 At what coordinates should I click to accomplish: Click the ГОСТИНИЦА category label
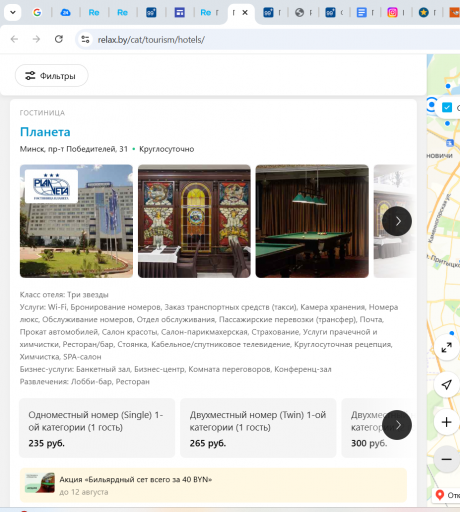[x=42, y=113]
